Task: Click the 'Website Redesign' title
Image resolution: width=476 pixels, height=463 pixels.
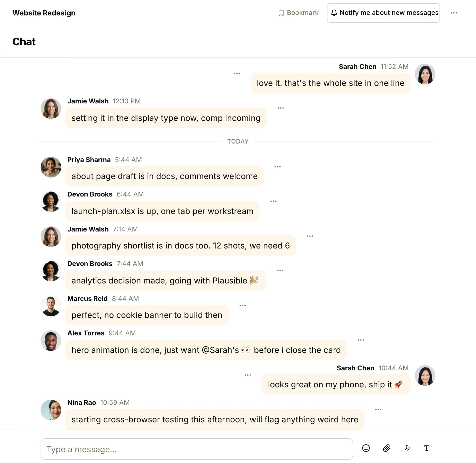Action: 44,13
